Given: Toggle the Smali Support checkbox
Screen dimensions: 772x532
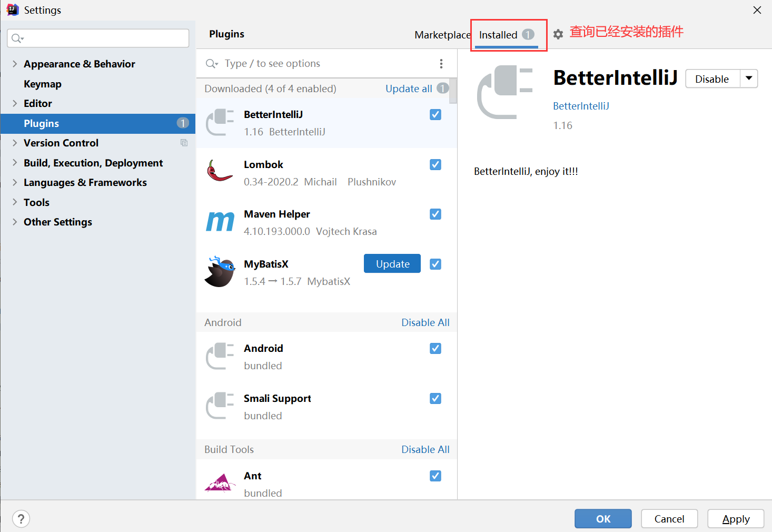Looking at the screenshot, I should (x=436, y=398).
